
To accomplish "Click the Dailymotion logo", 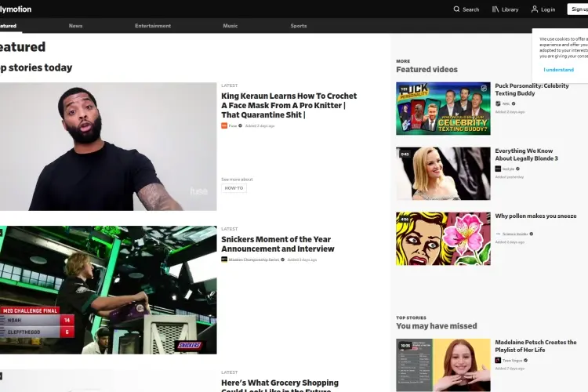I will click(x=16, y=9).
